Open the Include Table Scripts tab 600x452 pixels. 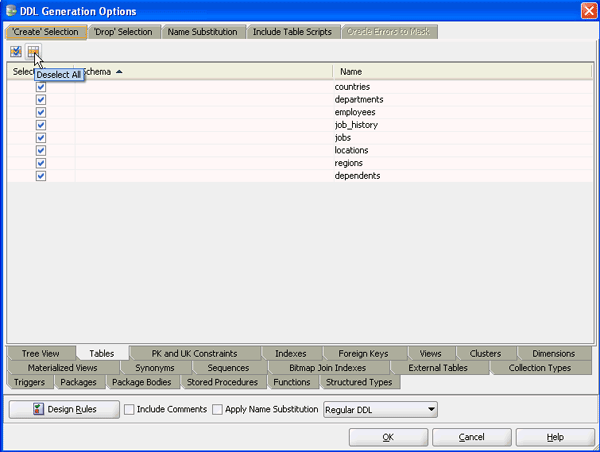tap(292, 32)
